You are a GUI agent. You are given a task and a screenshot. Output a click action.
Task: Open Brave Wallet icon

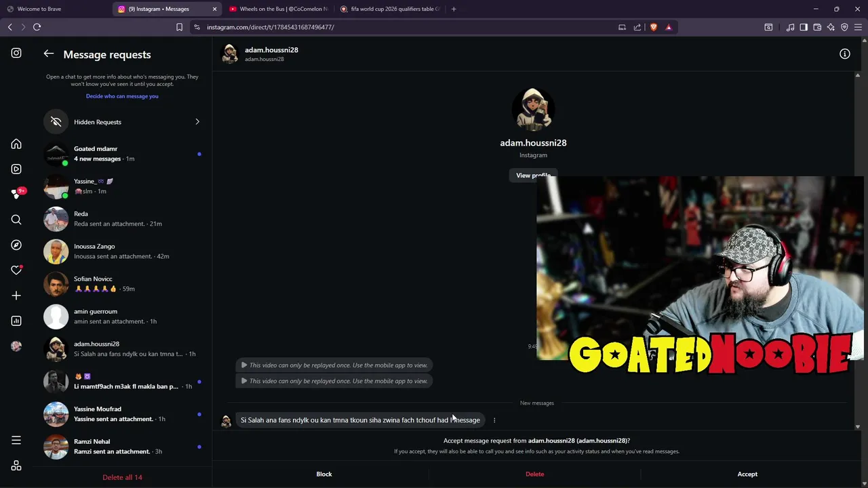coord(817,27)
